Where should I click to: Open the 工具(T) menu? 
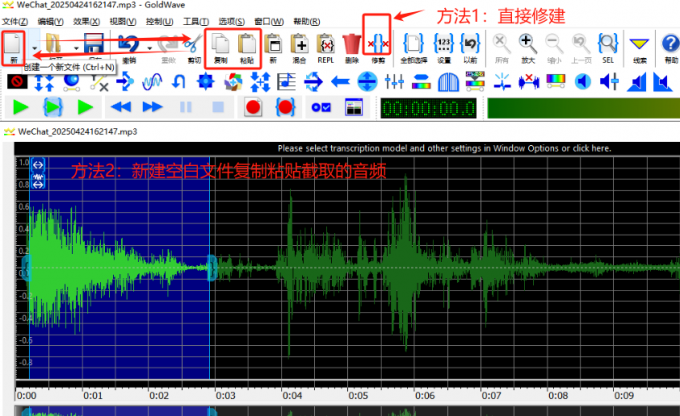(196, 21)
